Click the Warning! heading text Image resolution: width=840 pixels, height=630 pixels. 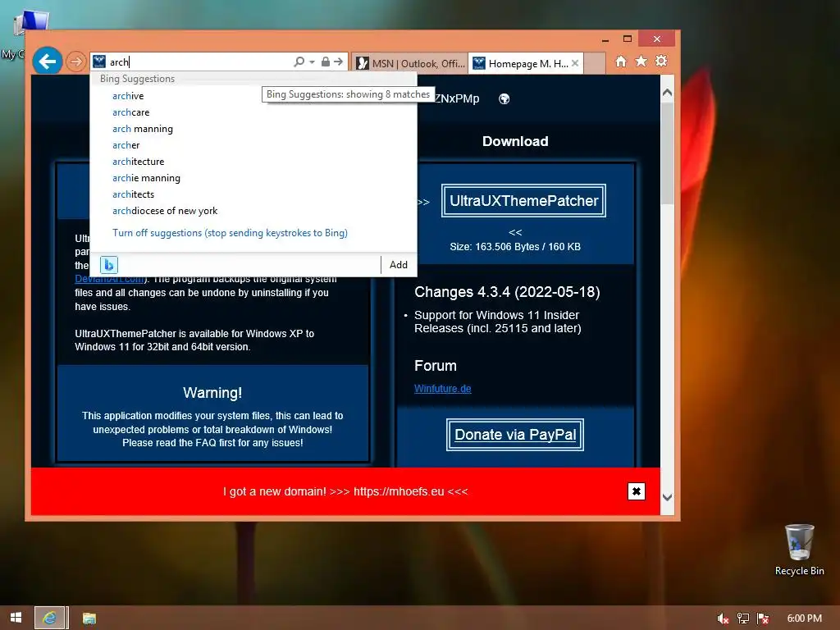[212, 393]
